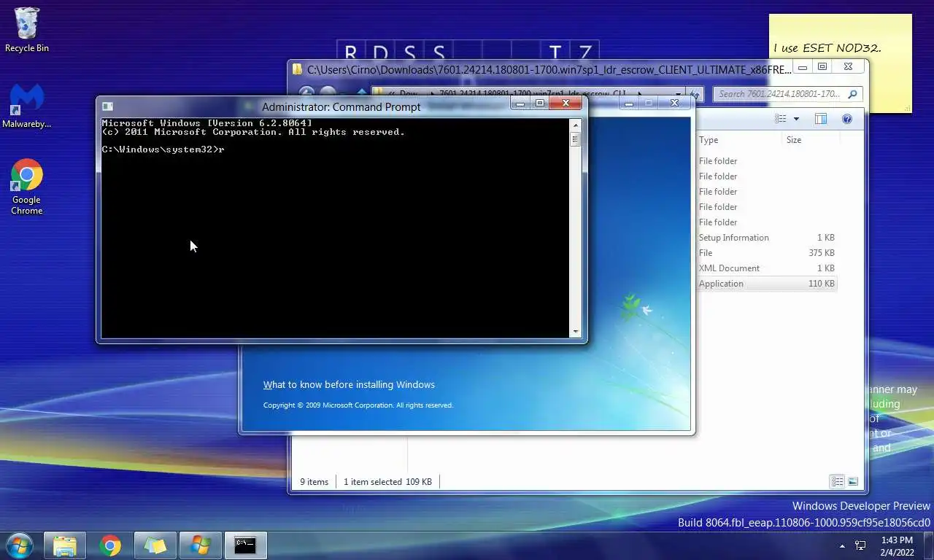Click the Command Prompt text area
Viewport: 934px width, 560px height.
pyautogui.click(x=335, y=228)
